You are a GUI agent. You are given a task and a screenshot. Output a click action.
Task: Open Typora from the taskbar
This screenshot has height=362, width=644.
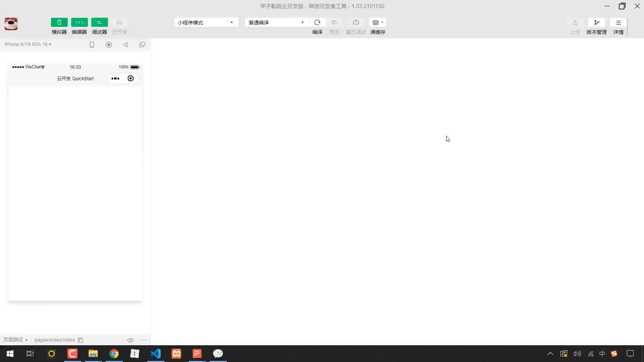tap(135, 354)
